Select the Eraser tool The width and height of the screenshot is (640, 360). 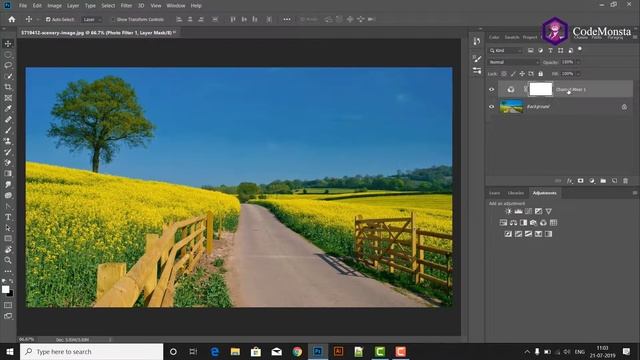coord(8,163)
